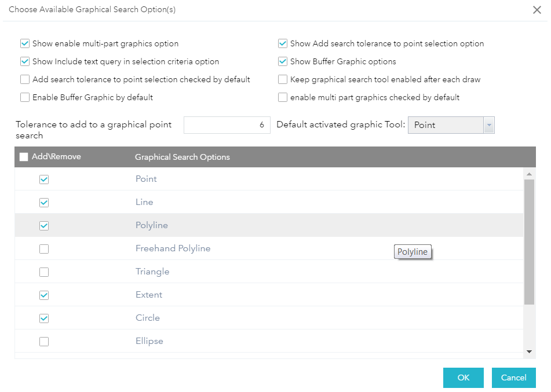Enable "Enable Buffer Graphic by default"
Image resolution: width=551 pixels, height=392 pixels.
tap(25, 97)
